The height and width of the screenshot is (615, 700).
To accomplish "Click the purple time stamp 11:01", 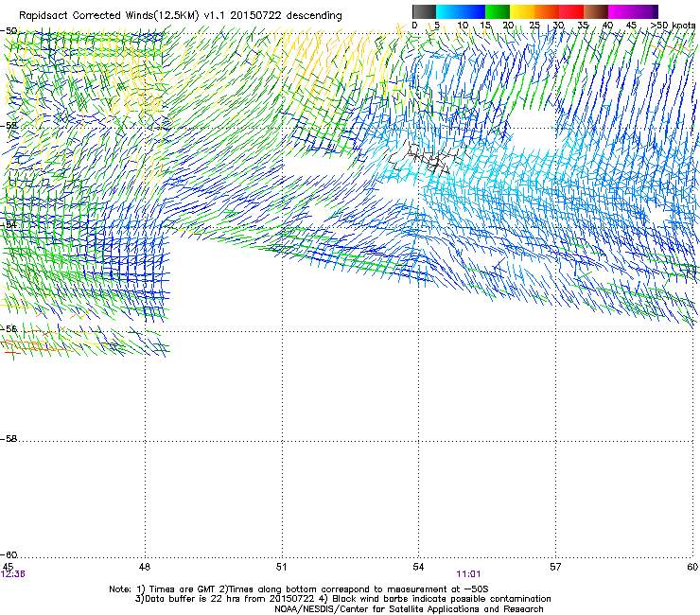I will [468, 574].
